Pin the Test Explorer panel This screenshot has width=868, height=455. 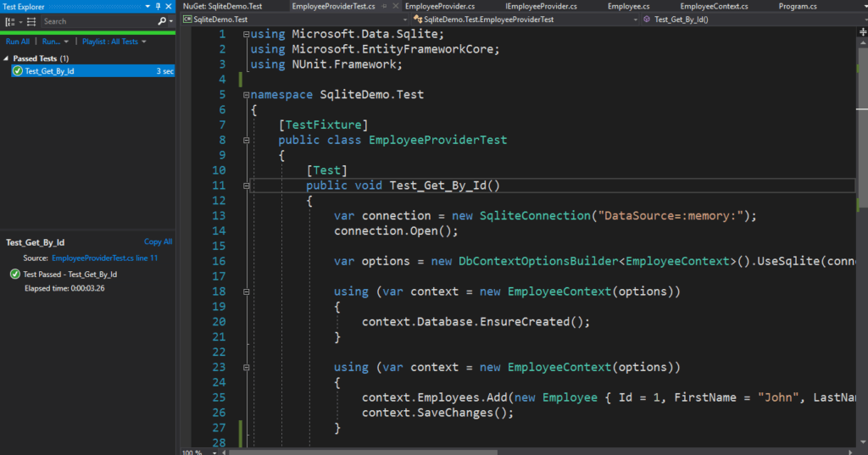(x=159, y=7)
